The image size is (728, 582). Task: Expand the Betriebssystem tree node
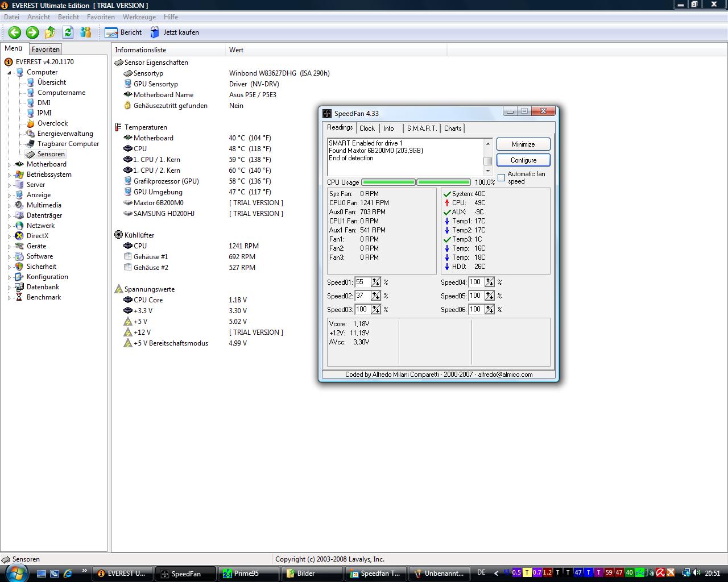(10, 175)
